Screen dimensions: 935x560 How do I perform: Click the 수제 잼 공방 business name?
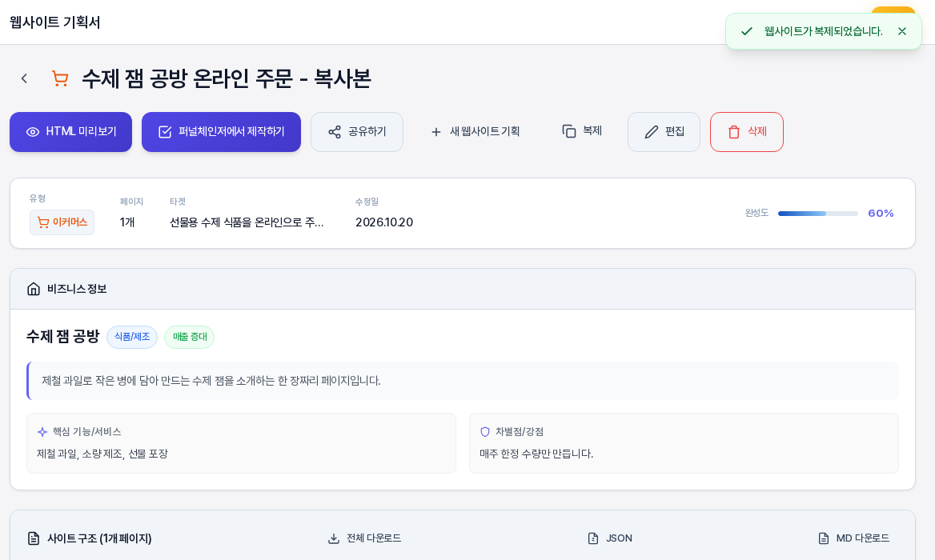click(62, 337)
